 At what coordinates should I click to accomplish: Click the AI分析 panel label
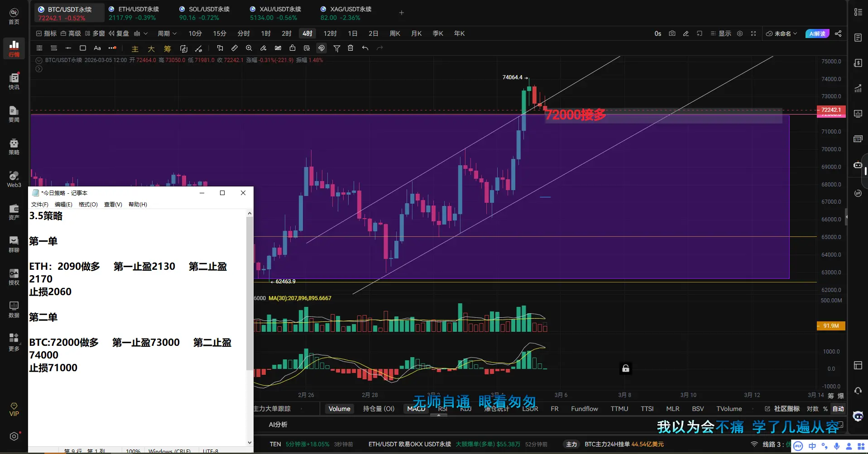(x=278, y=425)
